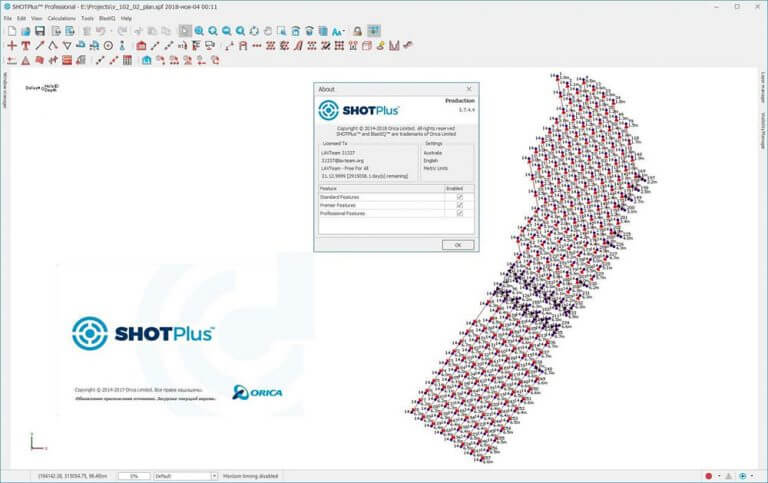Toggle the Professional Features enabled checkbox
This screenshot has width=768, height=483.
(459, 213)
